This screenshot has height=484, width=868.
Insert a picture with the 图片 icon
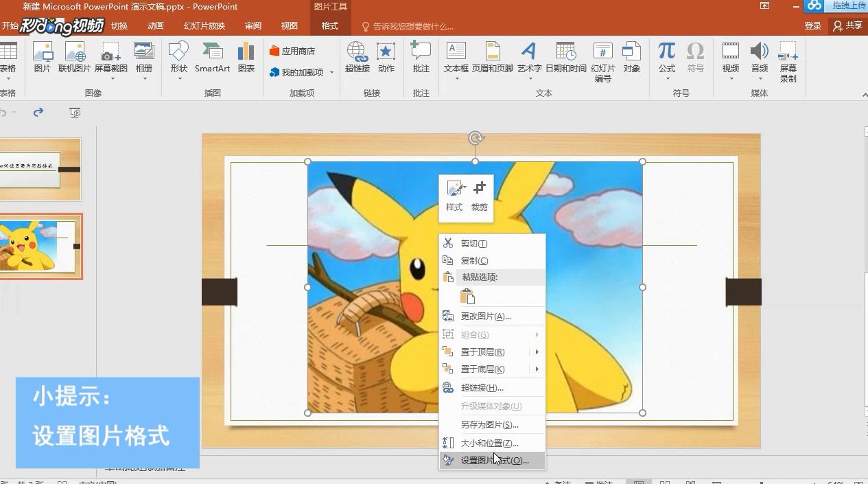pyautogui.click(x=43, y=58)
